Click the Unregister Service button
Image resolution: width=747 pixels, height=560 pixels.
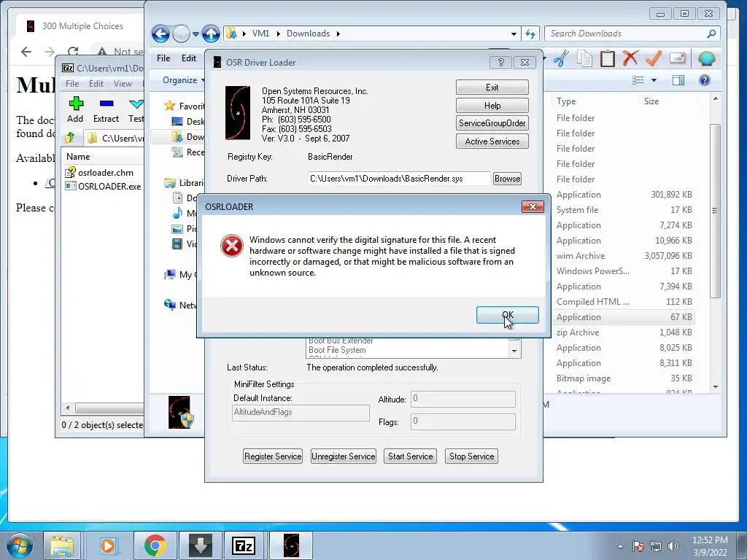(343, 456)
